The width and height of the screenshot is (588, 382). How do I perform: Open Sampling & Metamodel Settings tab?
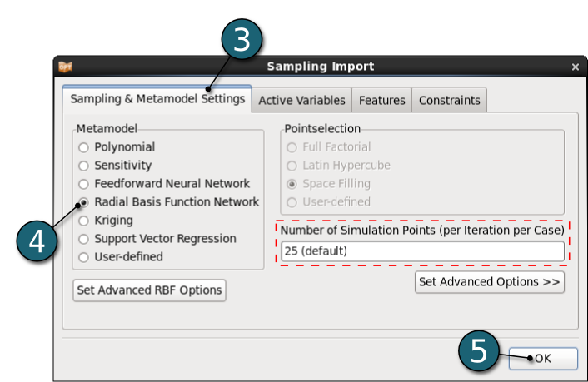pos(157,99)
